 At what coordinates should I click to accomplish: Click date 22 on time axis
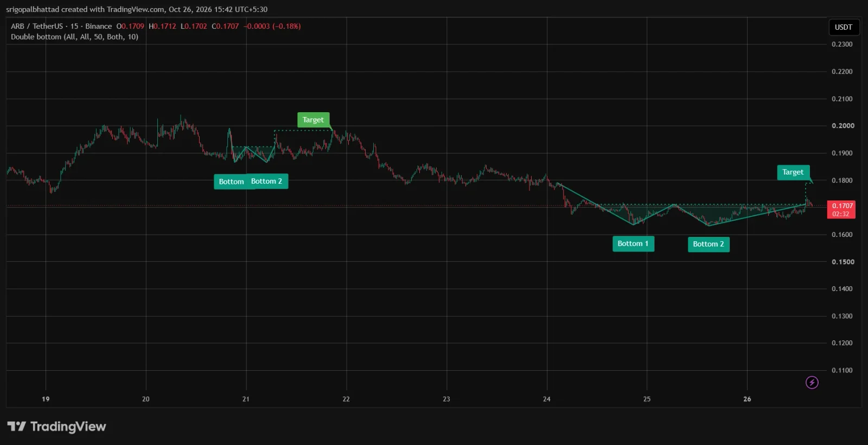(346, 399)
